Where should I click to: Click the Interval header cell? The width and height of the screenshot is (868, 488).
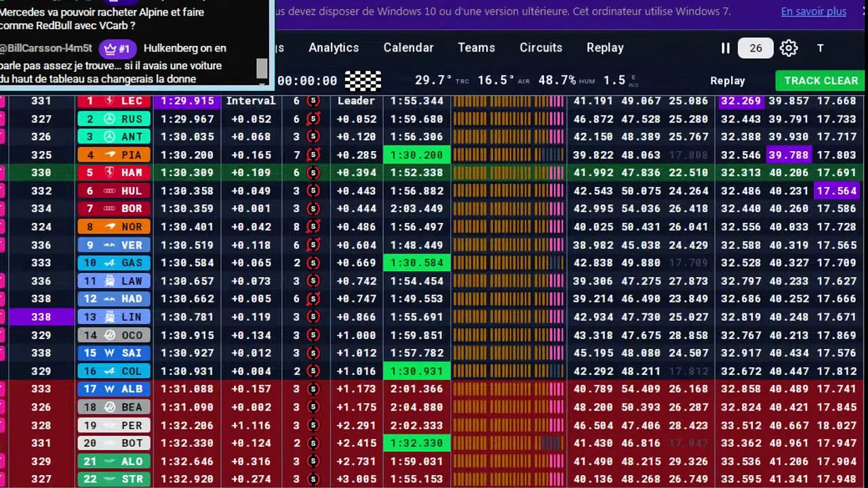tap(251, 101)
